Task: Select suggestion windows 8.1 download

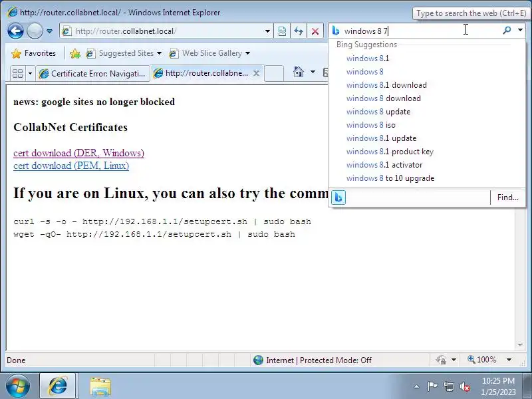Action: pyautogui.click(x=386, y=85)
